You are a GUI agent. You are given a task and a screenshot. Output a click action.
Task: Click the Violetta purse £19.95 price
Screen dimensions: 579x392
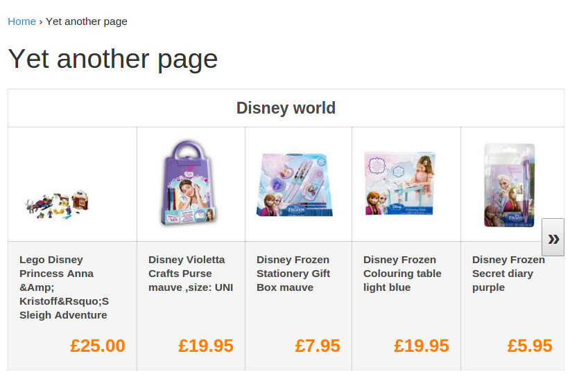[x=206, y=346]
